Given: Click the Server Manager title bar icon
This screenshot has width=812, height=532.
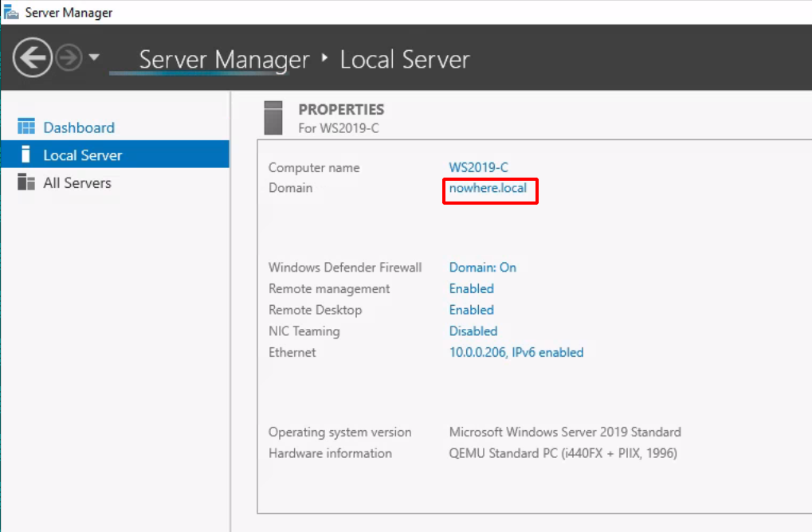Looking at the screenshot, I should (x=11, y=12).
